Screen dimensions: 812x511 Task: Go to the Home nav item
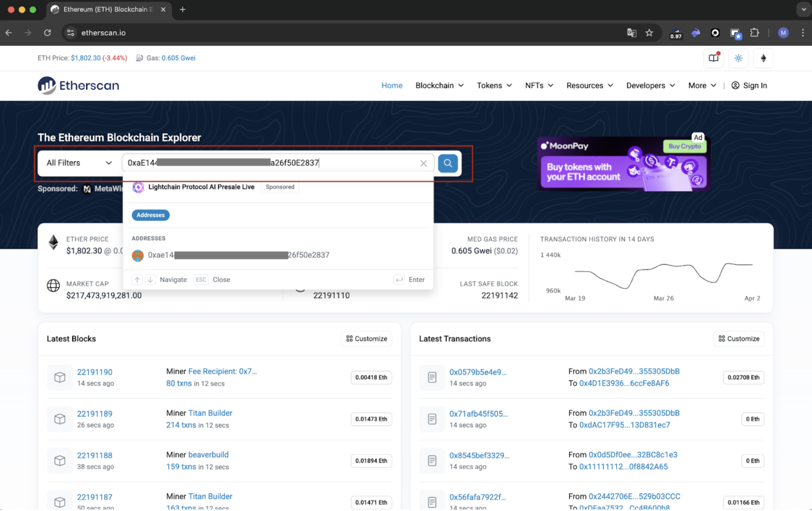click(392, 85)
